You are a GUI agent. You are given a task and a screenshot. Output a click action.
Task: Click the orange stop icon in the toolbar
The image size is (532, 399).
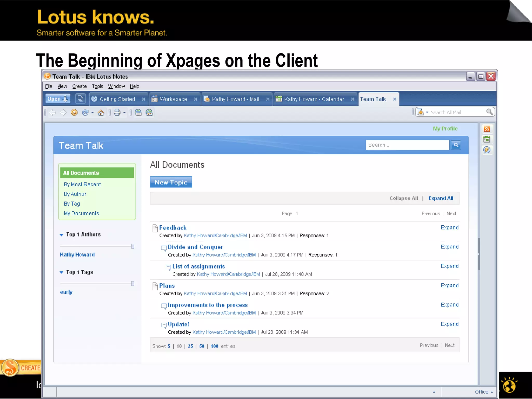(x=74, y=113)
